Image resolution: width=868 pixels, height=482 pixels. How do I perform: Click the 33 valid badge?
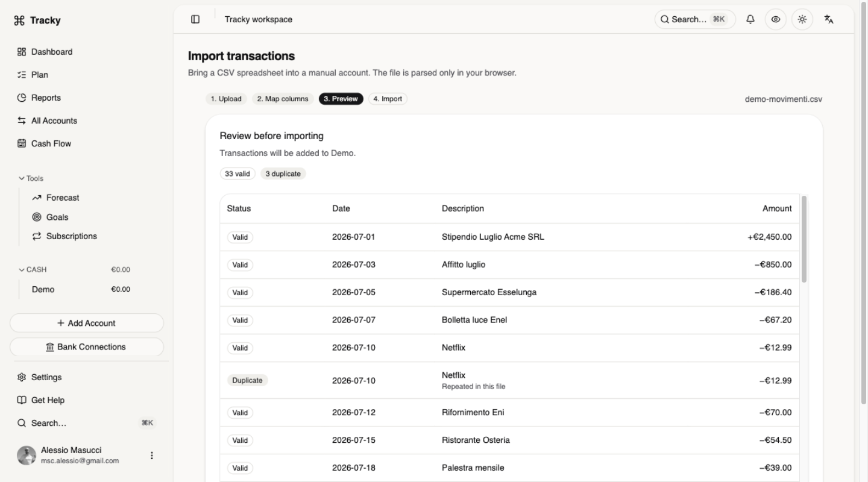coord(237,174)
